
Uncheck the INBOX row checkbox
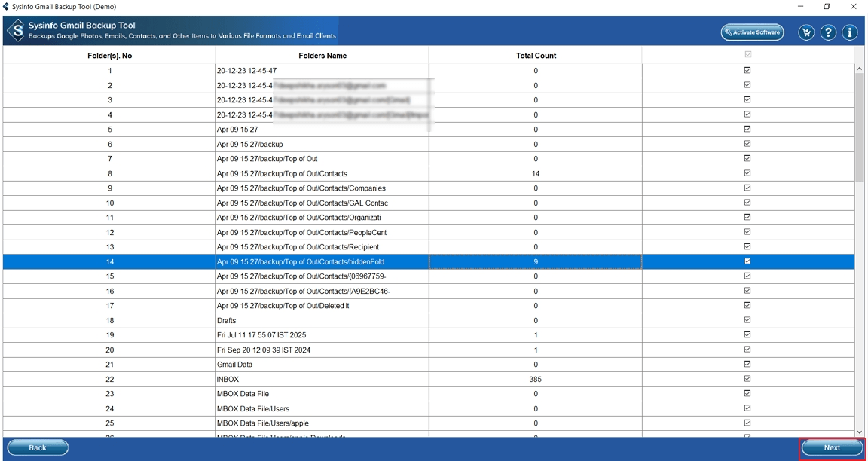pos(747,379)
